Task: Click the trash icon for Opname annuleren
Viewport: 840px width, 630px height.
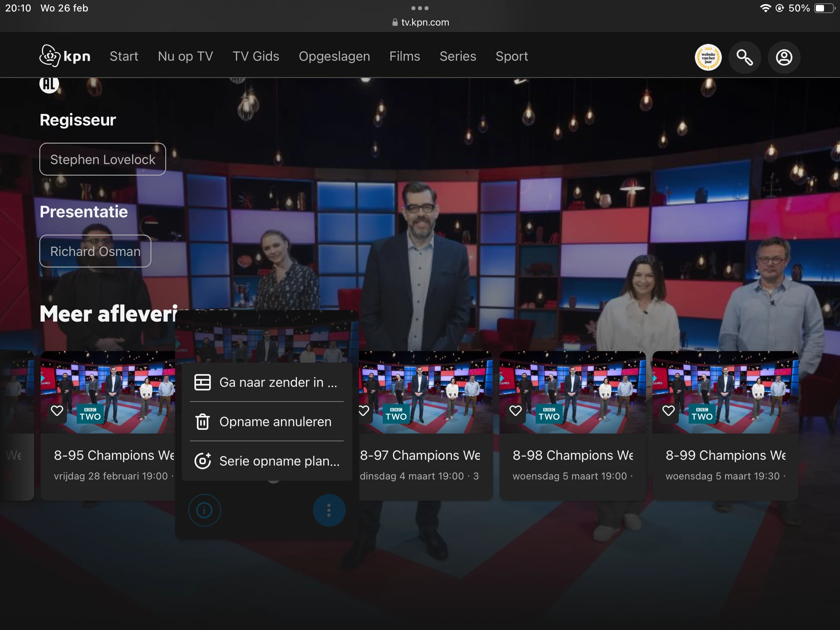Action: coord(202,422)
